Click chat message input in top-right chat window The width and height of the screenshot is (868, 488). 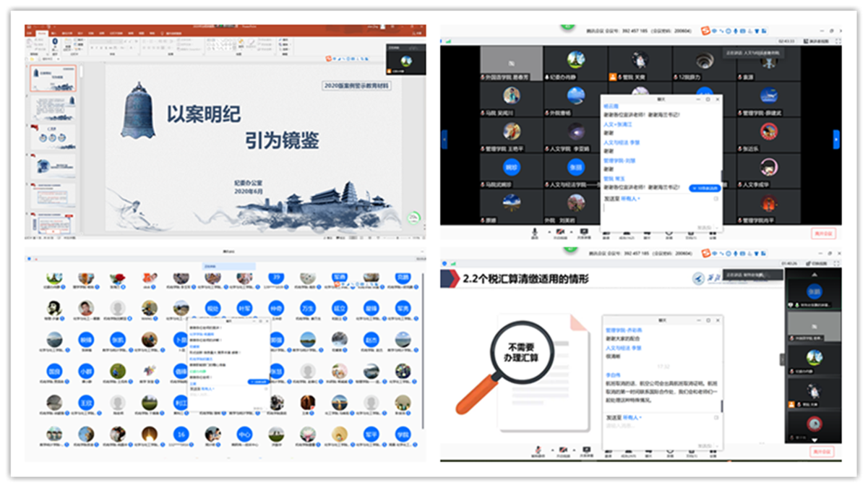(x=658, y=213)
